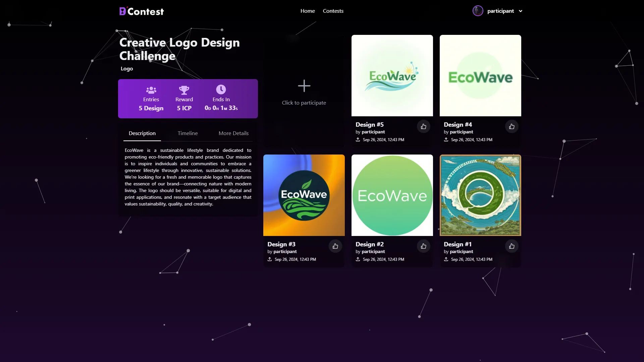Expand the participant account dropdown chevron
Viewport: 644px width, 362px height.
point(521,11)
